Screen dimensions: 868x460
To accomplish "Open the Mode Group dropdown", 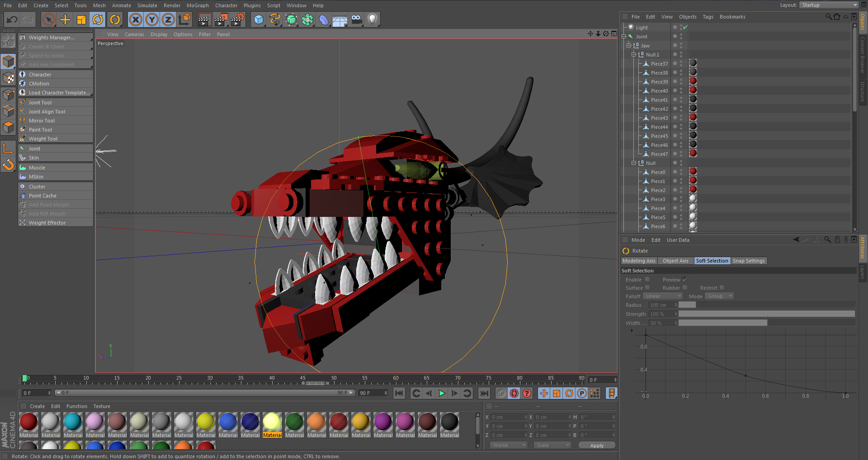I will [x=719, y=296].
